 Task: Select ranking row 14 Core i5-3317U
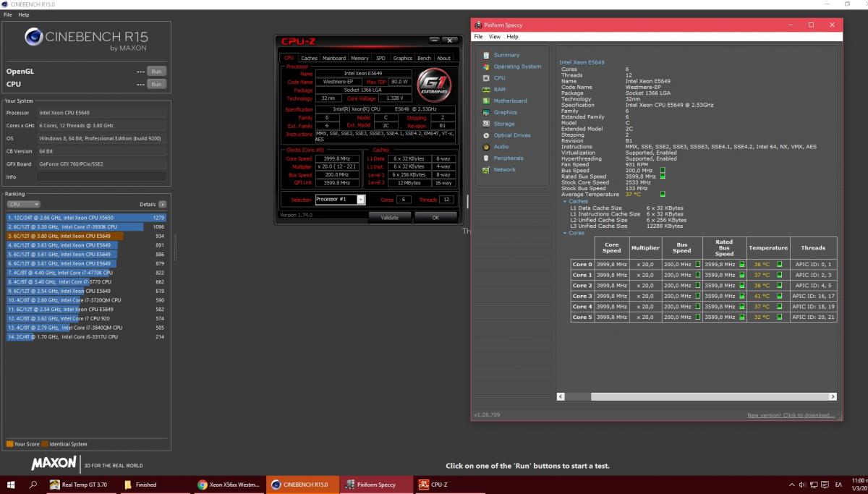[x=86, y=337]
